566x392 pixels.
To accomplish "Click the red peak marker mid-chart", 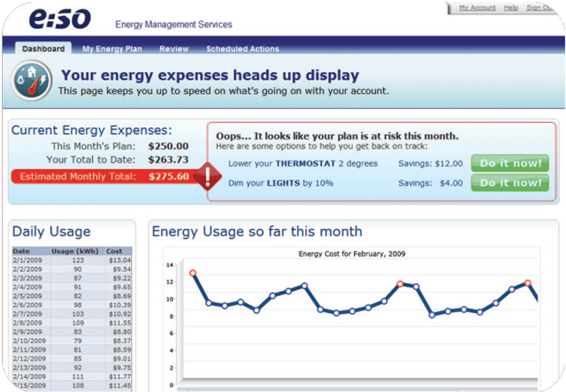I will (x=400, y=284).
